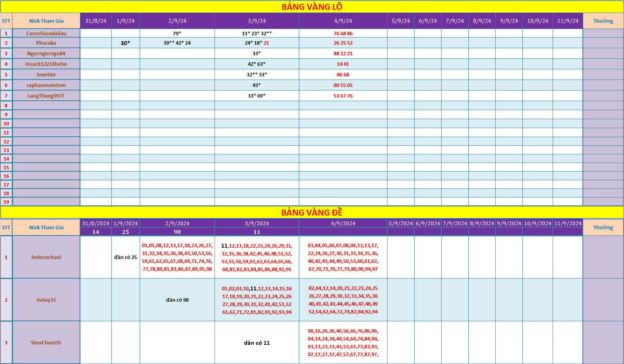Select the SieuChuoi35 nickname cell
Viewport: 624px width, 364px height.
(x=46, y=342)
